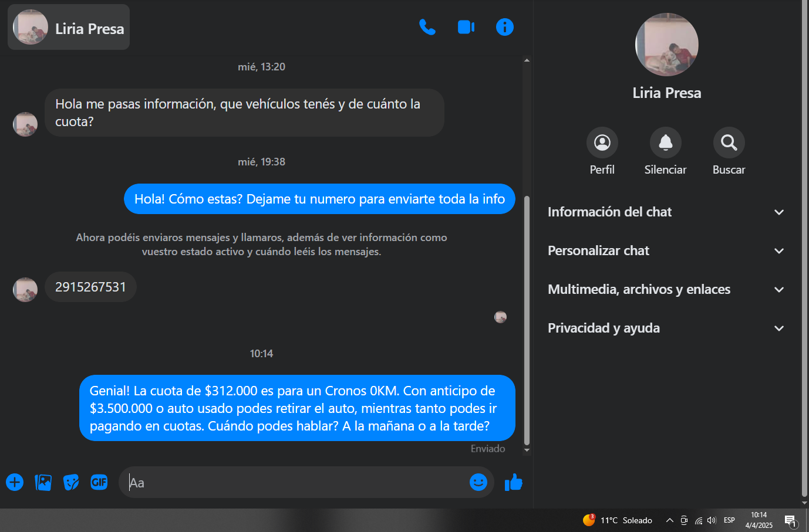Start a voice call with Liria Presa
The height and width of the screenshot is (532, 809).
pos(427,28)
